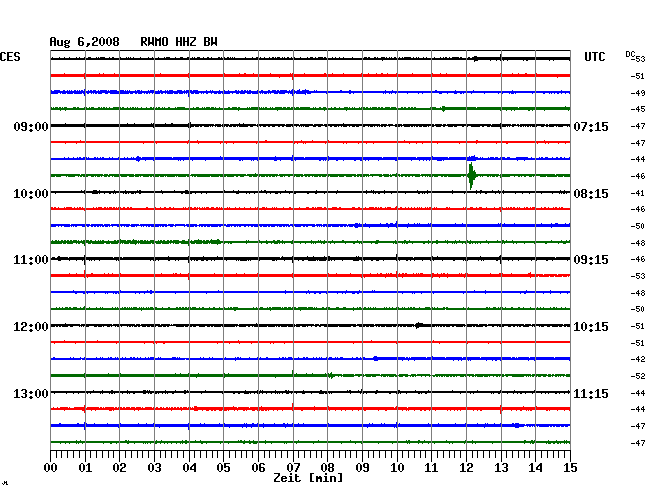Click the date label Aug 6,2008
Screen dimensions: 650x494
point(84,42)
